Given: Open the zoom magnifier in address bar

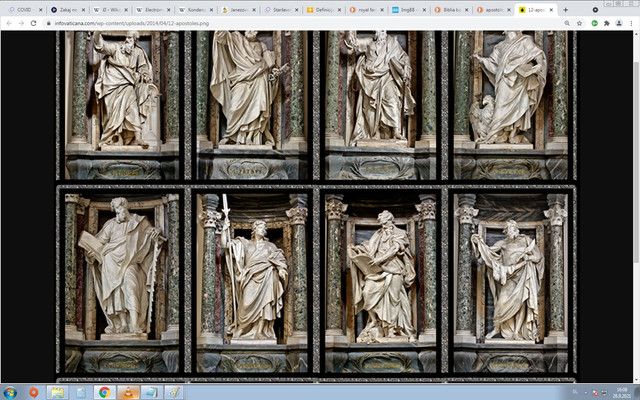Looking at the screenshot, I should click(x=567, y=24).
